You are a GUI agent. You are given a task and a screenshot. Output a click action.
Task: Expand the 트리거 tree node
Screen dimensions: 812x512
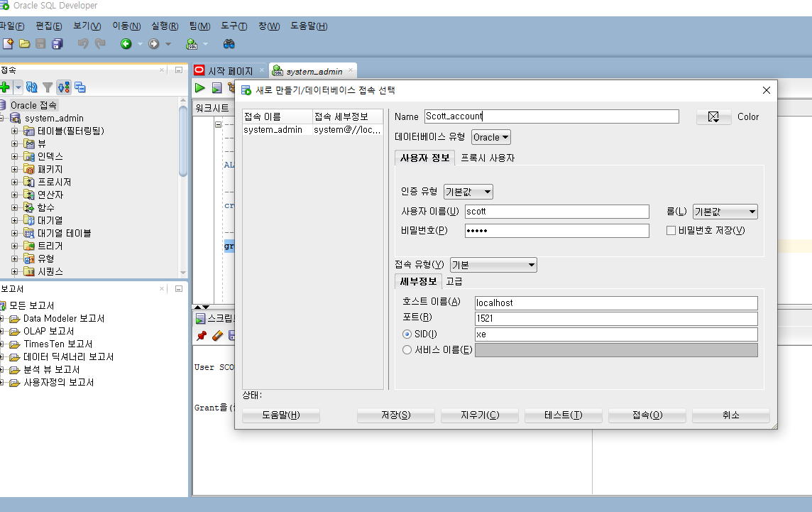tap(14, 246)
